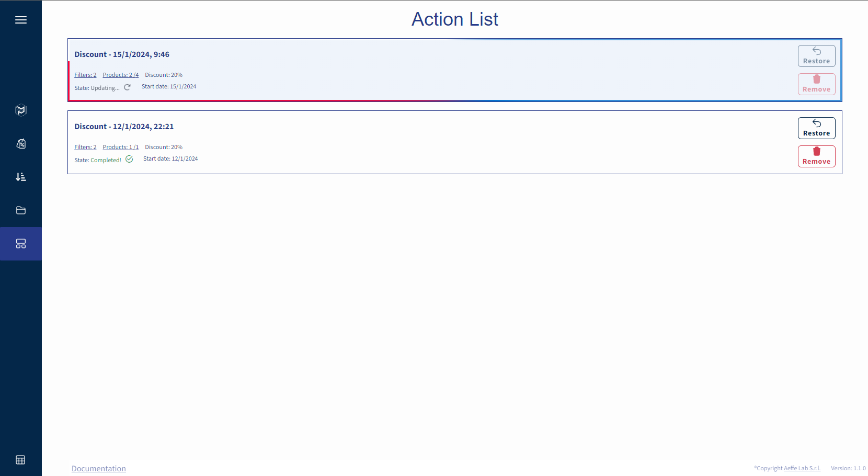The width and height of the screenshot is (868, 476).
Task: Remove the 12/1/2024 discount action
Action: click(816, 156)
